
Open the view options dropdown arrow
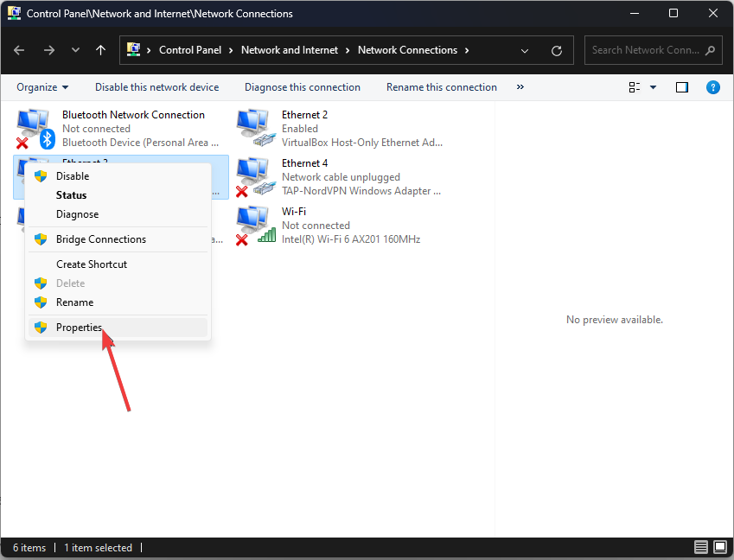pos(653,87)
